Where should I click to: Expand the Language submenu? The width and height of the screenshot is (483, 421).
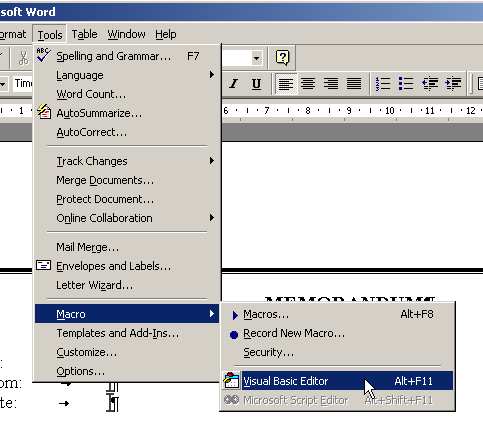click(x=127, y=75)
